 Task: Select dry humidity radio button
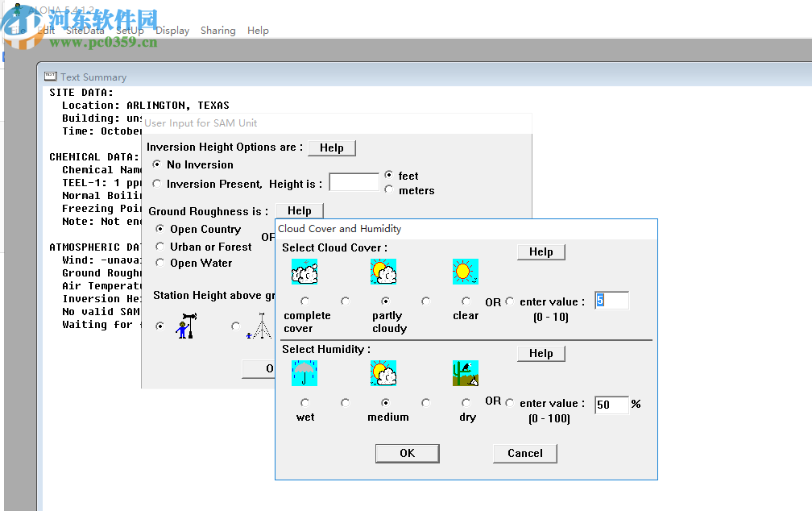pos(466,403)
